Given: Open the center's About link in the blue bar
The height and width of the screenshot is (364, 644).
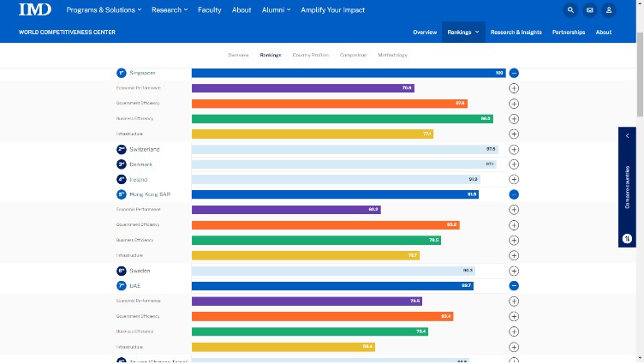Looking at the screenshot, I should point(604,32).
